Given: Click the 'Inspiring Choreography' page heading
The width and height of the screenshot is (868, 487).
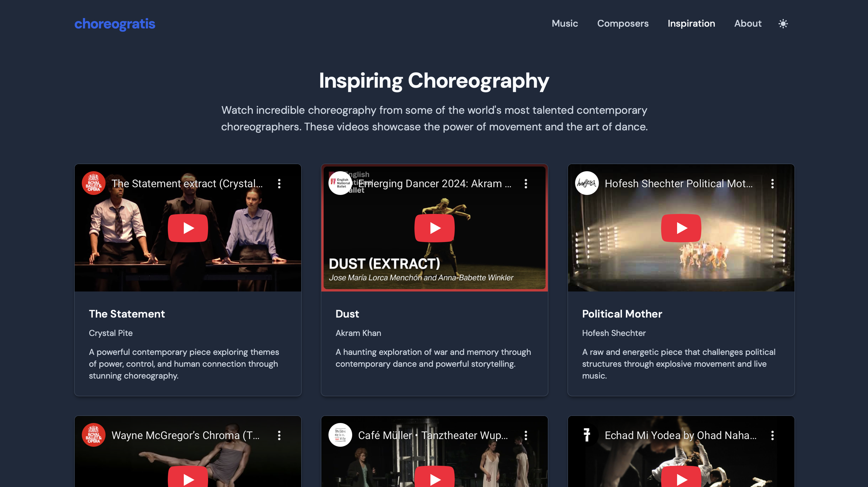Looking at the screenshot, I should point(434,81).
